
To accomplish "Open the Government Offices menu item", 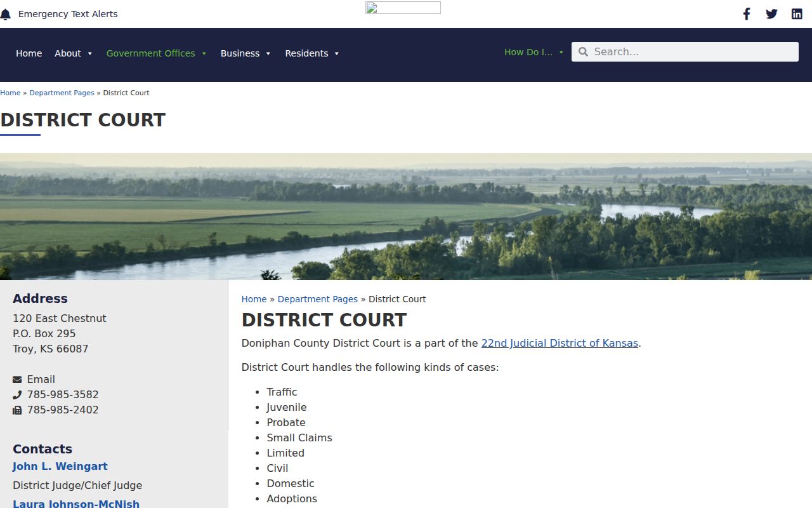I will pos(151,53).
